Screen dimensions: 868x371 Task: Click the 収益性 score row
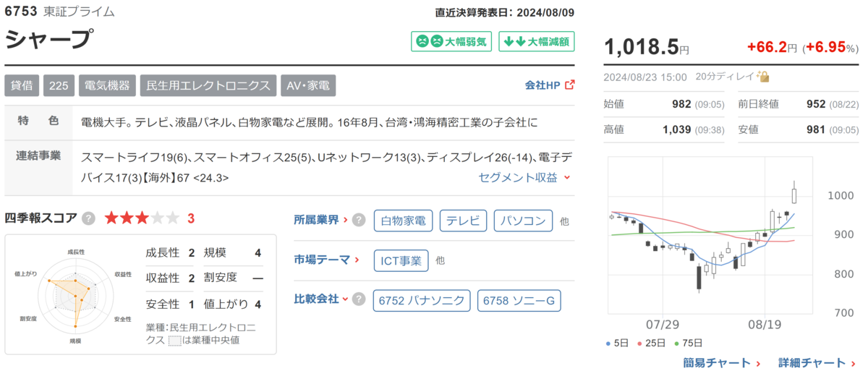(x=171, y=278)
